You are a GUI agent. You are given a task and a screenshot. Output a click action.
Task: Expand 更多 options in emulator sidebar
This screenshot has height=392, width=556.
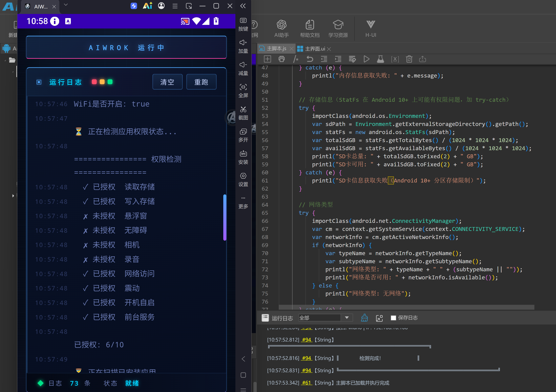coord(243,202)
